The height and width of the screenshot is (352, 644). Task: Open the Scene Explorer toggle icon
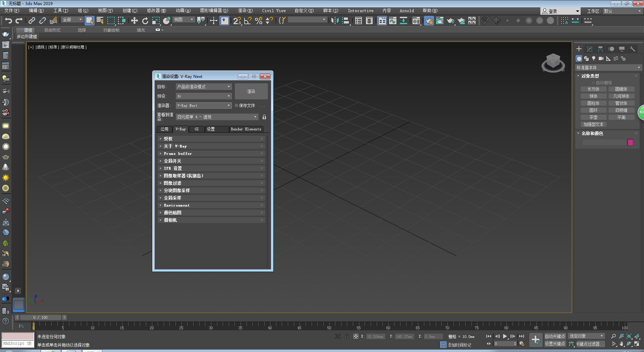click(359, 20)
